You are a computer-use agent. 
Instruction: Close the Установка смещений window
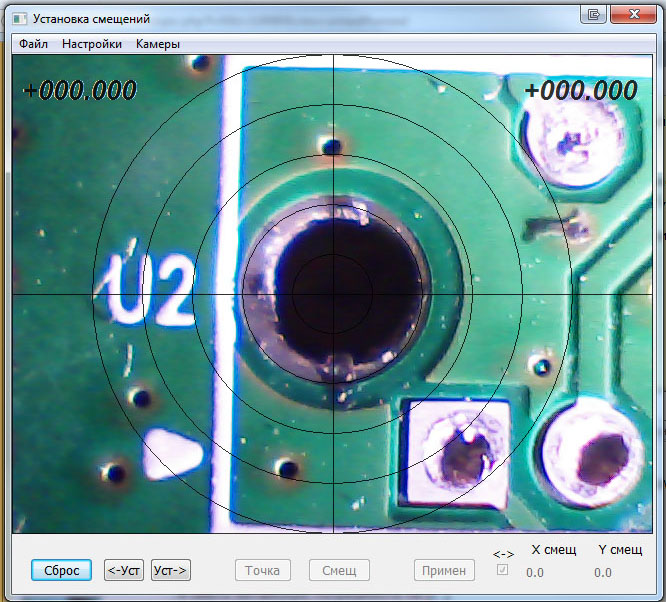pyautogui.click(x=633, y=15)
